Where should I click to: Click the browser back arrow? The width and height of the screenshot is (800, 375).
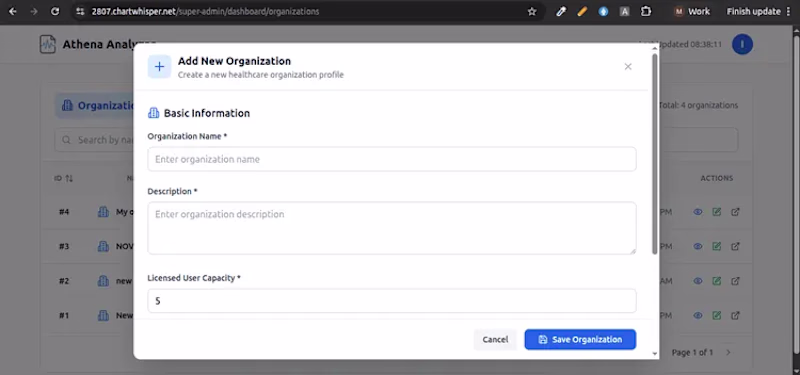pos(13,11)
